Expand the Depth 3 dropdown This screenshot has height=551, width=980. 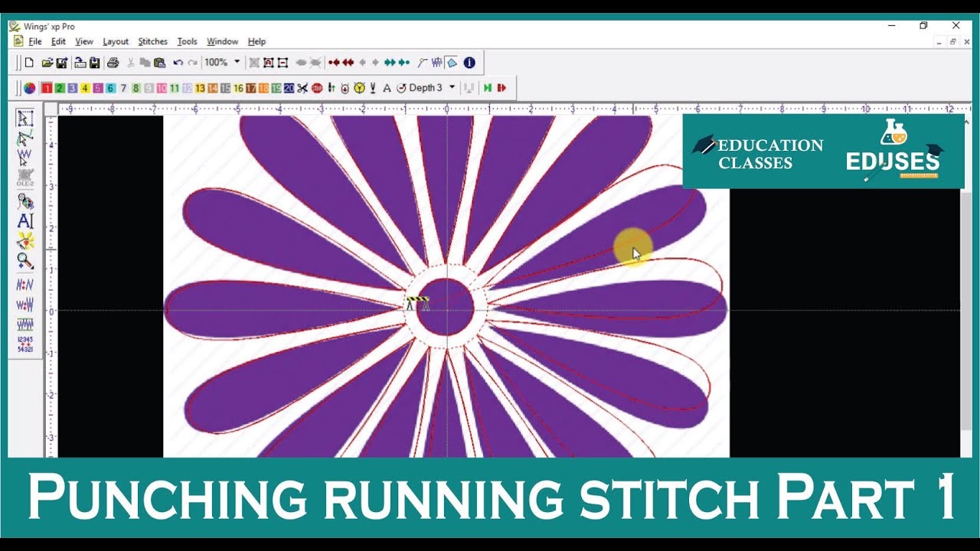(452, 87)
